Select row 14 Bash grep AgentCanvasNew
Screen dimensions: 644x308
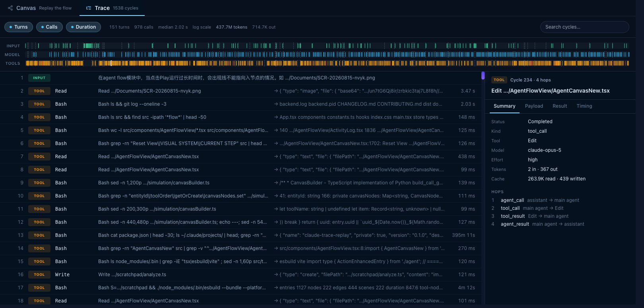click(x=241, y=248)
